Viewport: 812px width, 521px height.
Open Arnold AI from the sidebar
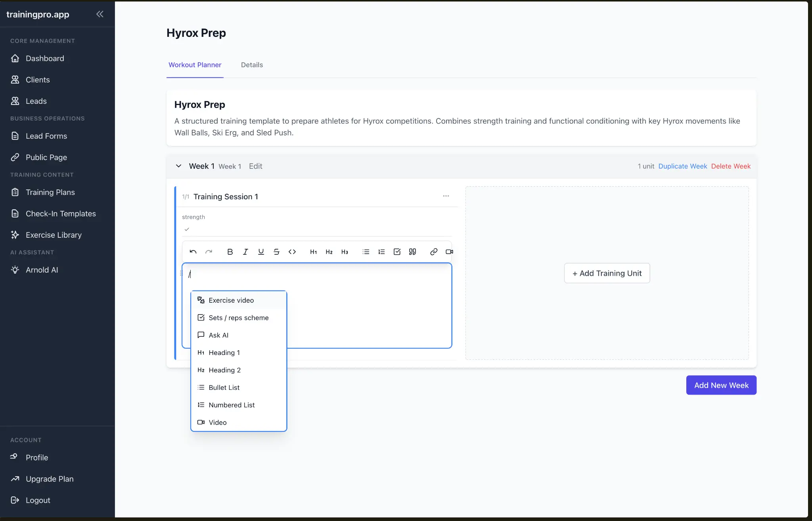point(42,270)
